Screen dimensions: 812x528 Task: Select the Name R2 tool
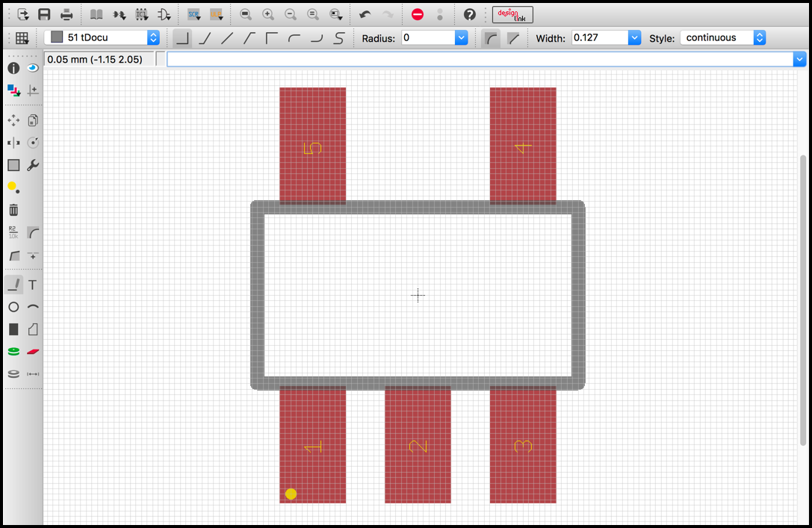(x=13, y=232)
